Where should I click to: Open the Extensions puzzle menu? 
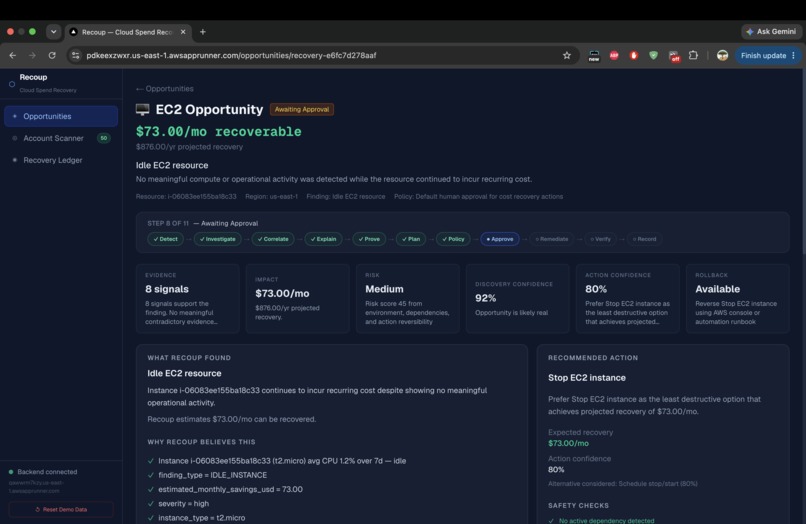click(693, 55)
